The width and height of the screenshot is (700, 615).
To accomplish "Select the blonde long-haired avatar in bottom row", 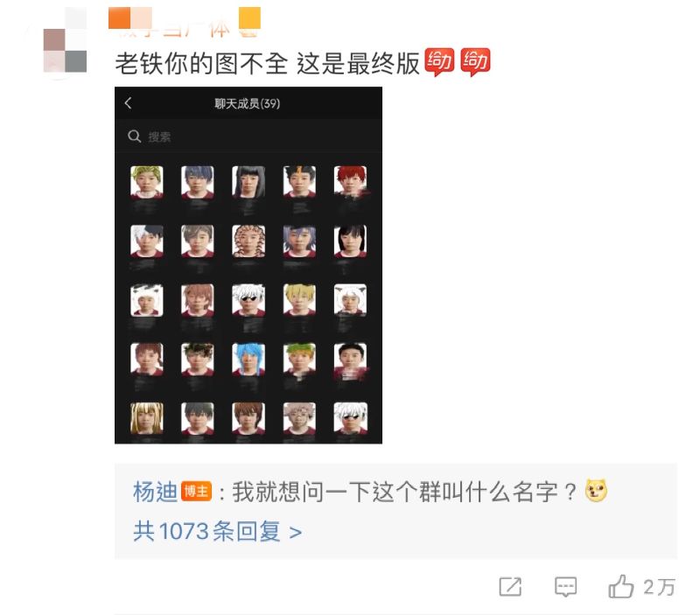I will point(146,418).
